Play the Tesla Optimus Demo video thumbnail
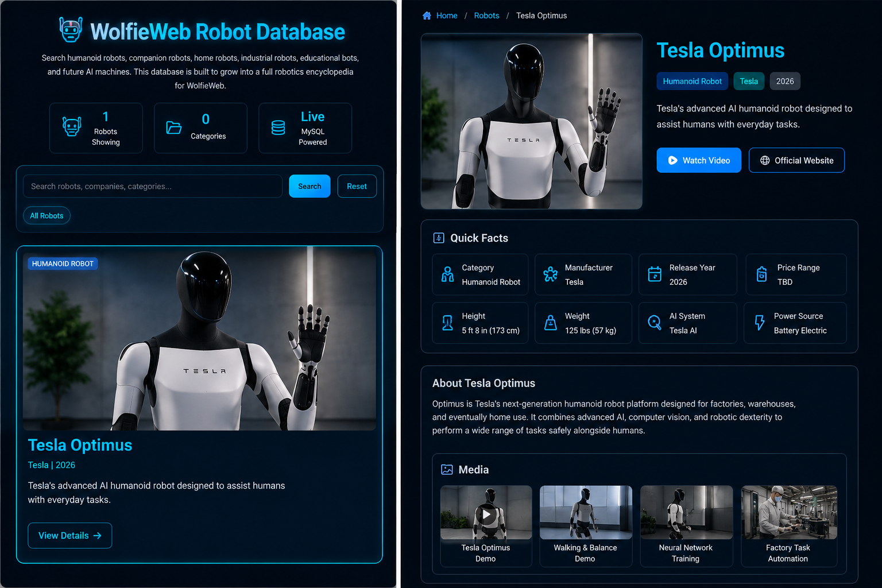The width and height of the screenshot is (882, 588). (x=486, y=513)
